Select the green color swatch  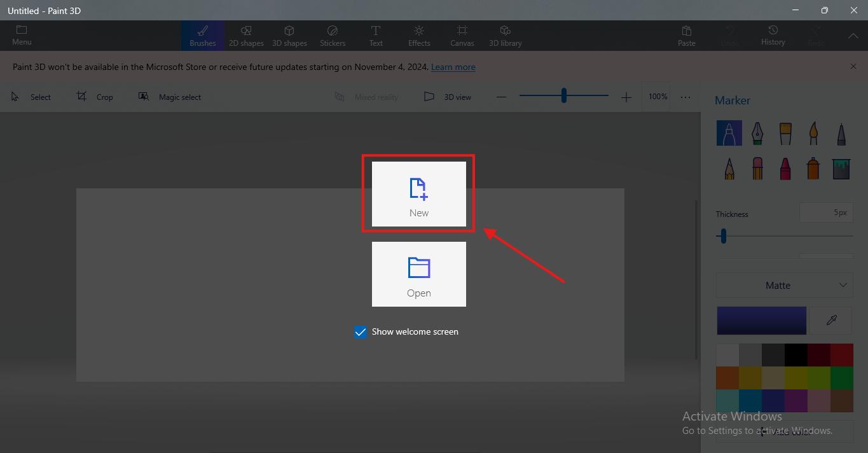(x=841, y=378)
